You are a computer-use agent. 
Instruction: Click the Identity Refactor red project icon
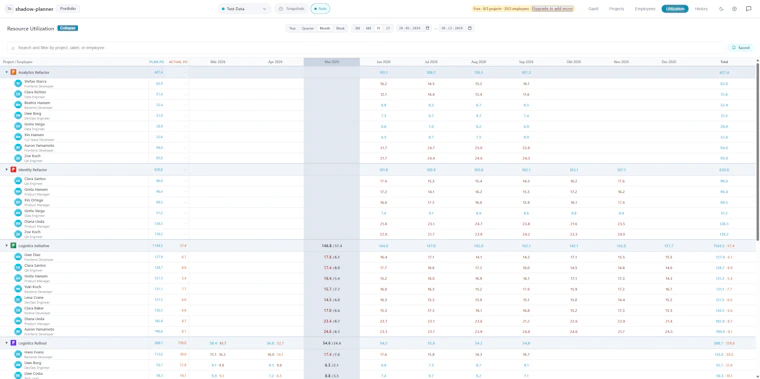pos(14,170)
